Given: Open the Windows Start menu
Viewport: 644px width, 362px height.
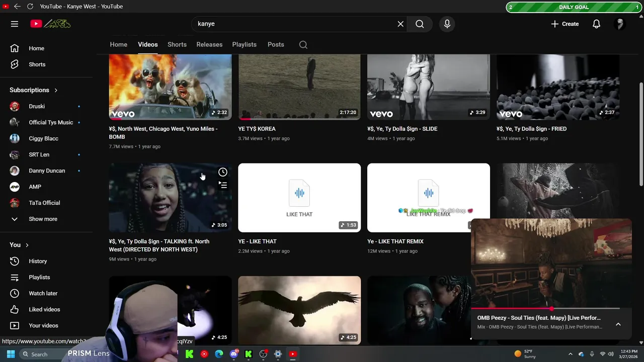Looking at the screenshot, I should click(11, 354).
